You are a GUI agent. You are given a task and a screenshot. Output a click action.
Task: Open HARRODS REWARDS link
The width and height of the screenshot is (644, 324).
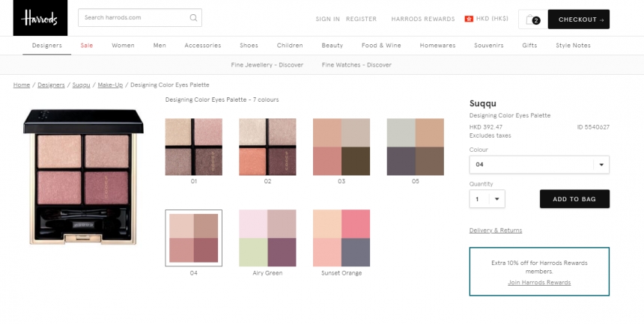coord(422,19)
